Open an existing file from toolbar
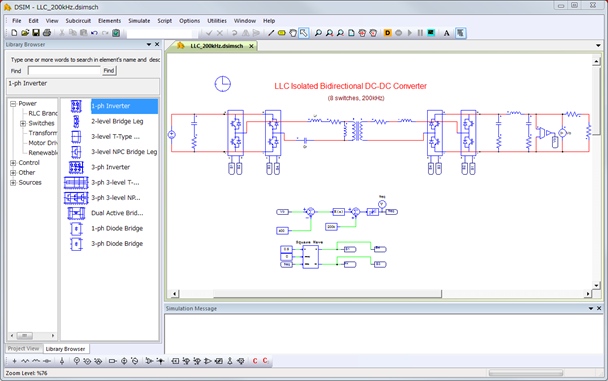 (25, 33)
